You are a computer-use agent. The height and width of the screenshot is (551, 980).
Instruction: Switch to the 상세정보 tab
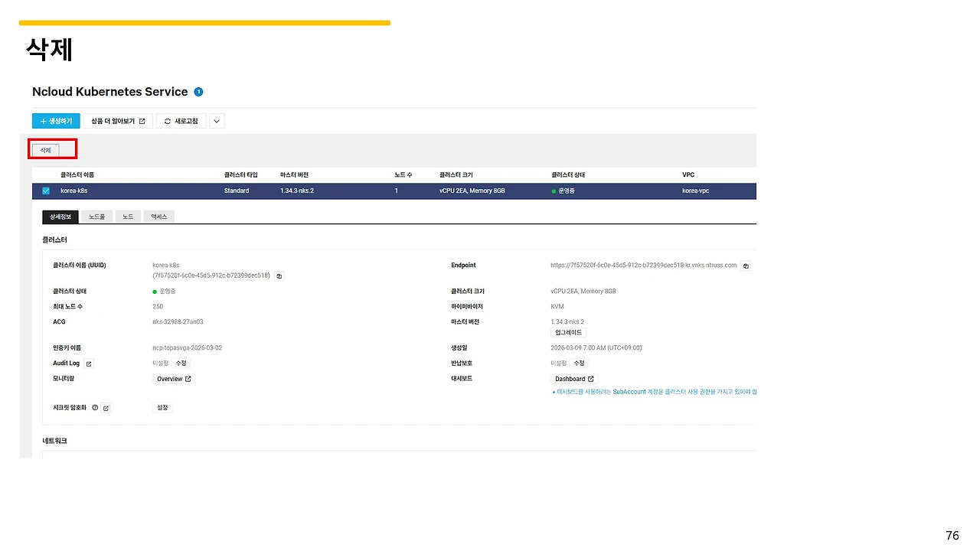pos(60,217)
